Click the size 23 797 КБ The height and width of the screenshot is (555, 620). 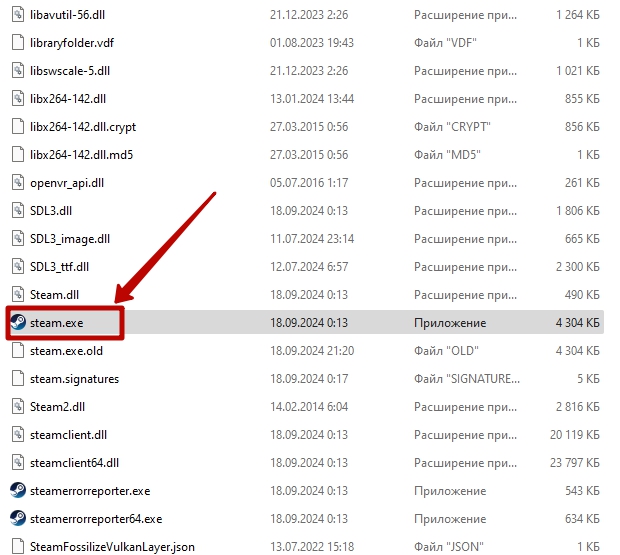point(575,463)
